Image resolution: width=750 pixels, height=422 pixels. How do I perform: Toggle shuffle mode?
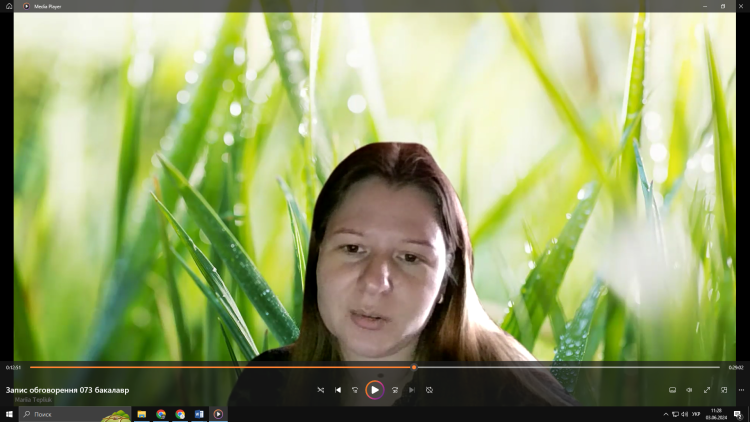point(320,390)
